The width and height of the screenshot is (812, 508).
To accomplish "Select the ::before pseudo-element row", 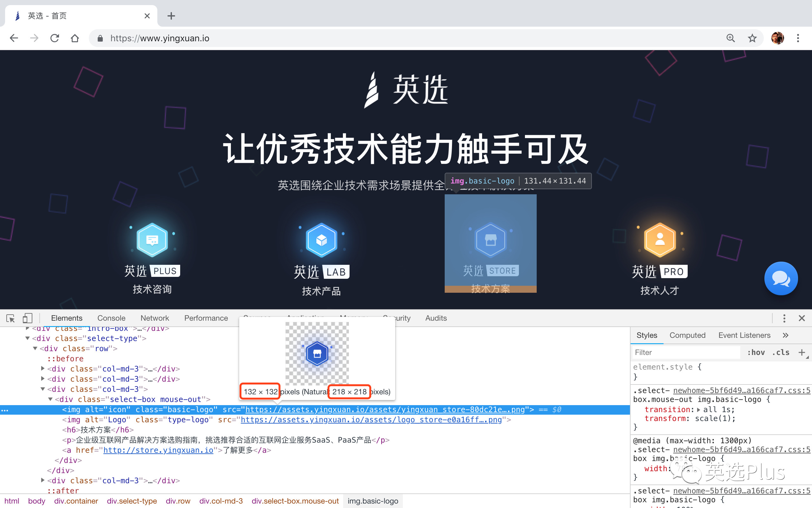I will coord(65,358).
